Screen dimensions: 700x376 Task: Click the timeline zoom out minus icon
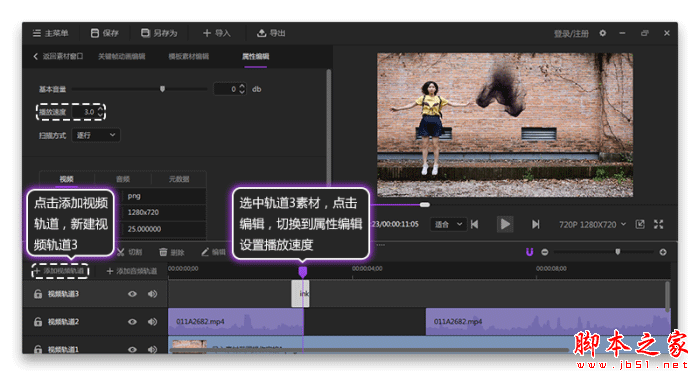tap(545, 252)
